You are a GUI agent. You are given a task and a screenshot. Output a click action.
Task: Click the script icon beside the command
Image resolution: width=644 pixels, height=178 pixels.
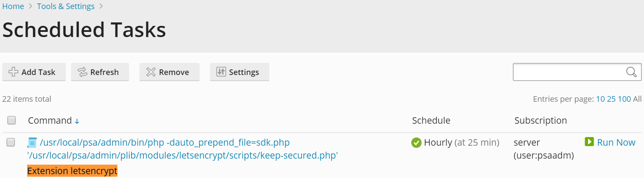pyautogui.click(x=32, y=143)
